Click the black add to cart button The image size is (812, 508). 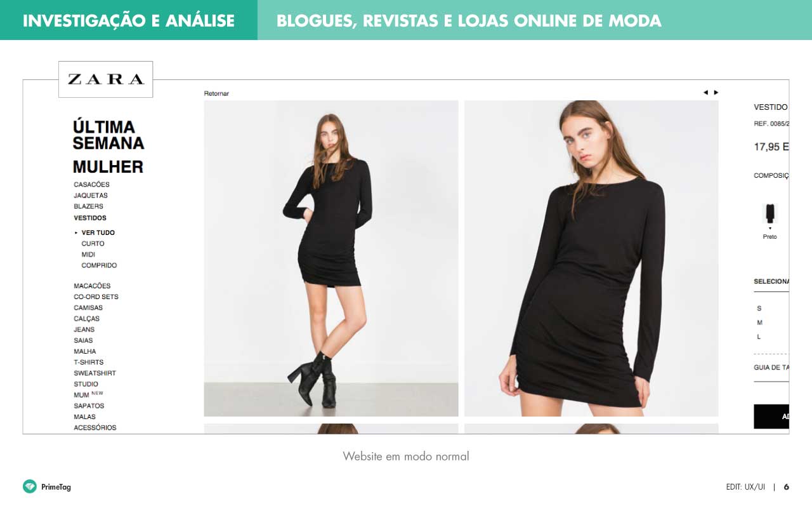point(771,417)
